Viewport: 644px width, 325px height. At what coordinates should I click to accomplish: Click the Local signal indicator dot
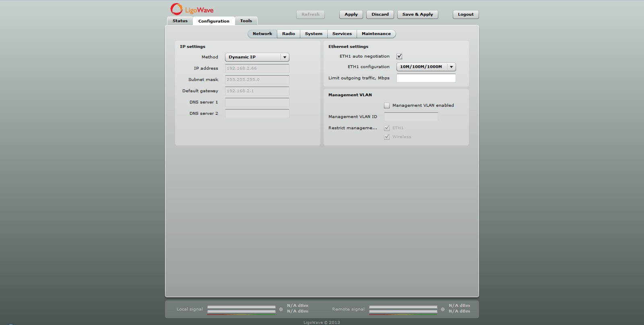click(x=281, y=309)
